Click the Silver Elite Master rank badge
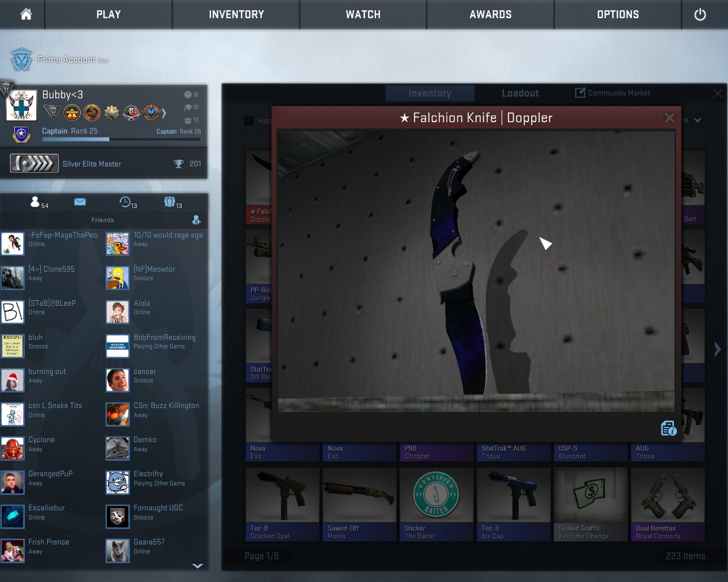This screenshot has height=582, width=728. tap(34, 164)
